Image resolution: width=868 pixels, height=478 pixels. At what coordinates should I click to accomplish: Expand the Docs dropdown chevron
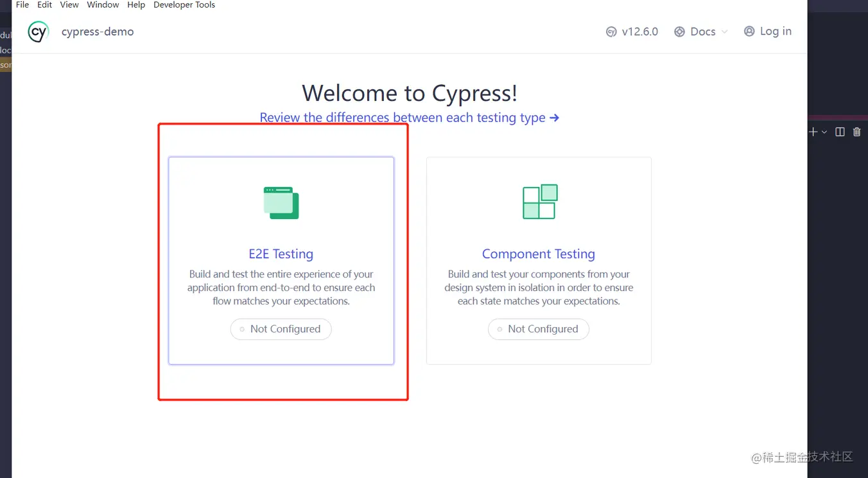coord(725,32)
